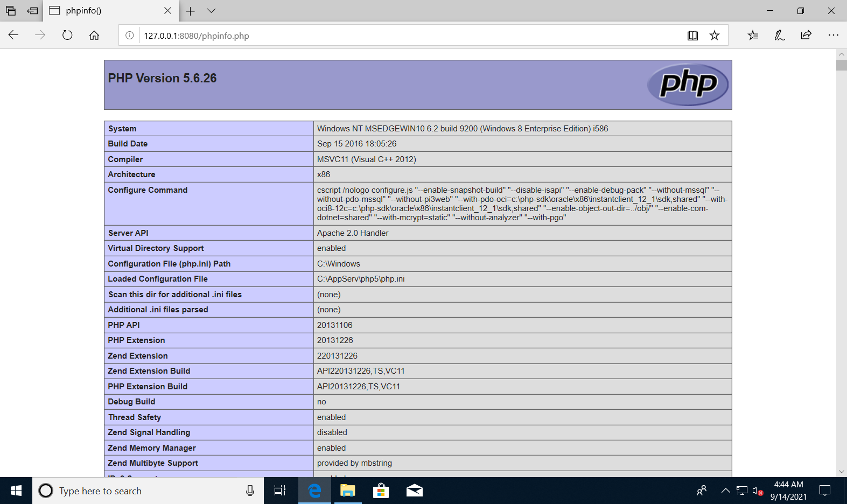Click the Zend Extension Build label
Image resolution: width=847 pixels, height=504 pixels.
pyautogui.click(x=149, y=371)
